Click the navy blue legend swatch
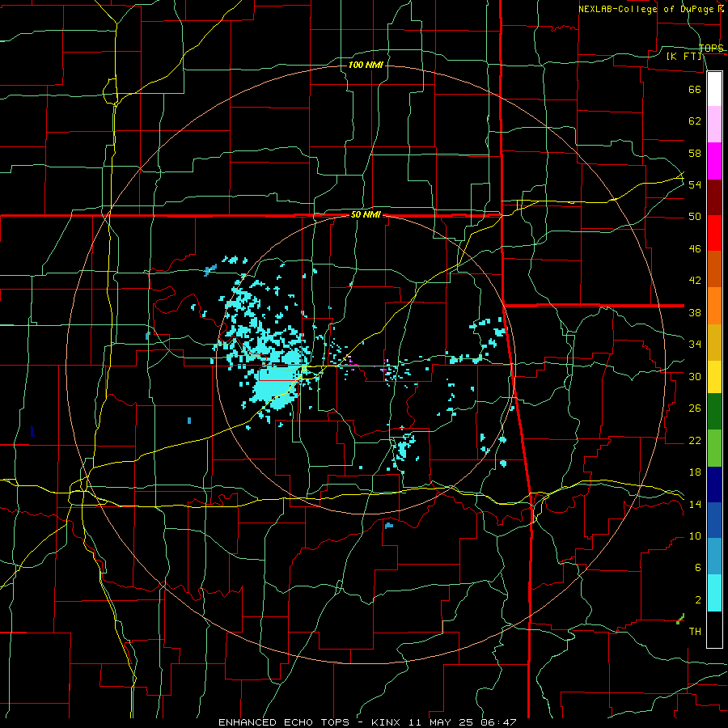728x728 pixels. click(x=714, y=485)
